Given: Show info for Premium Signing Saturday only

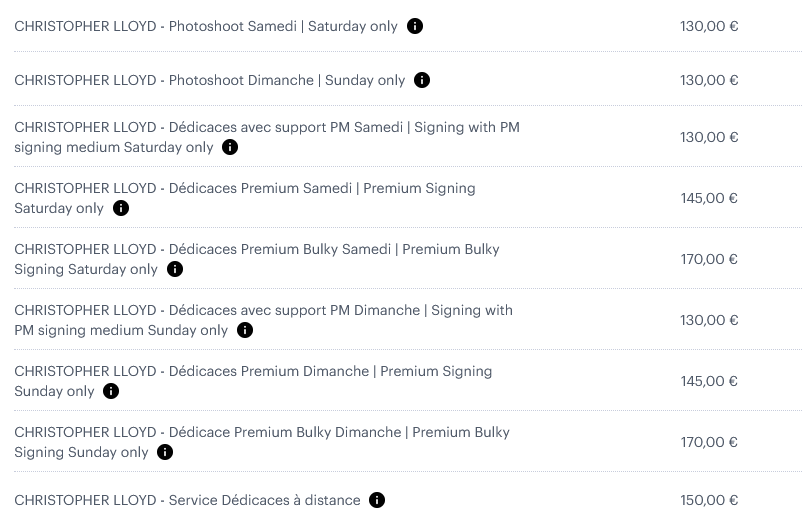Looking at the screenshot, I should click(121, 208).
